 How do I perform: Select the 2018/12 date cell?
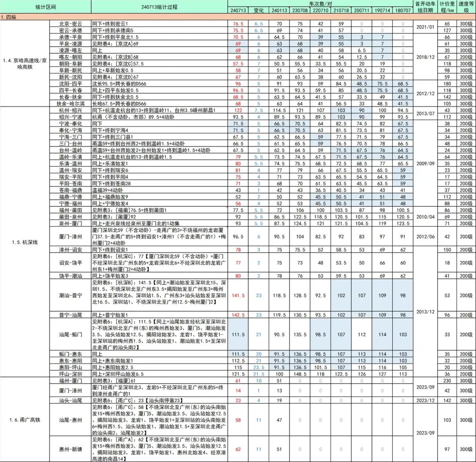coord(425,57)
